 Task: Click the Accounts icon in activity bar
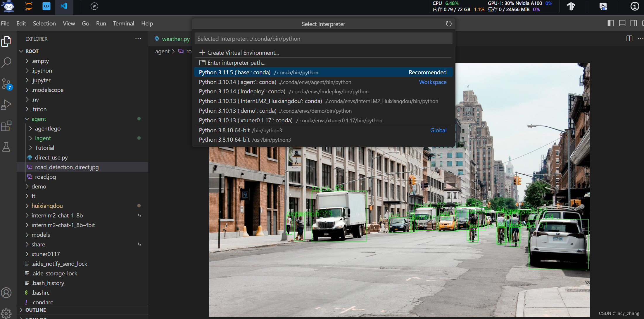point(6,292)
